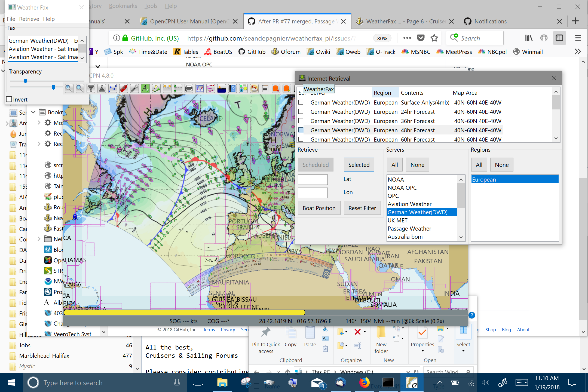Screen dimensions: 588x392
Task: Show currents with the yellow horizontal arrow icon
Action: [167, 88]
